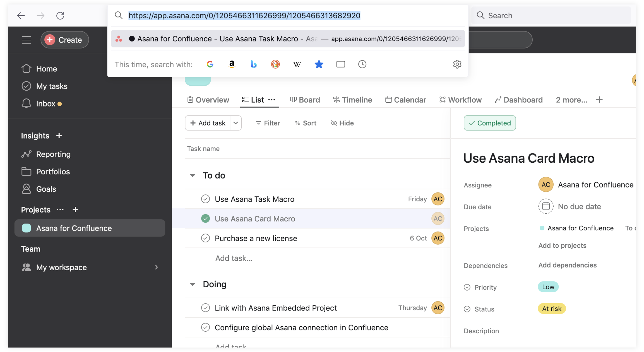This screenshot has height=352, width=644.
Task: Select the Wikipedia search engine icon
Action: point(297,64)
